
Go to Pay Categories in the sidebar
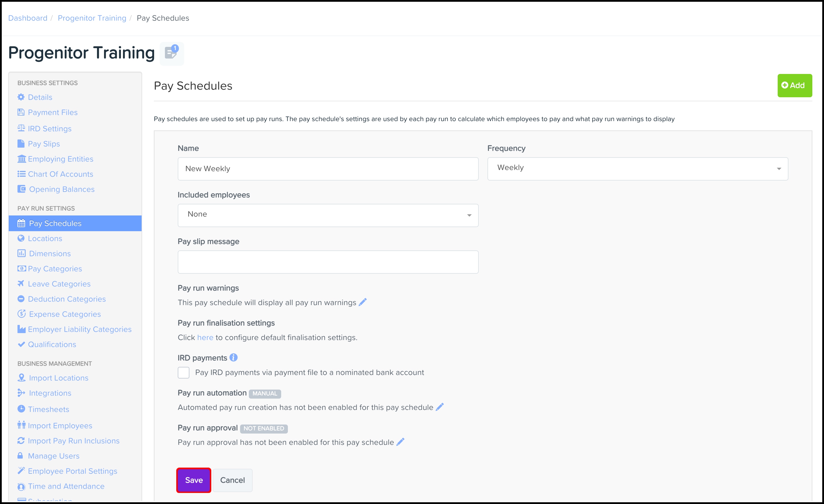pyautogui.click(x=55, y=269)
